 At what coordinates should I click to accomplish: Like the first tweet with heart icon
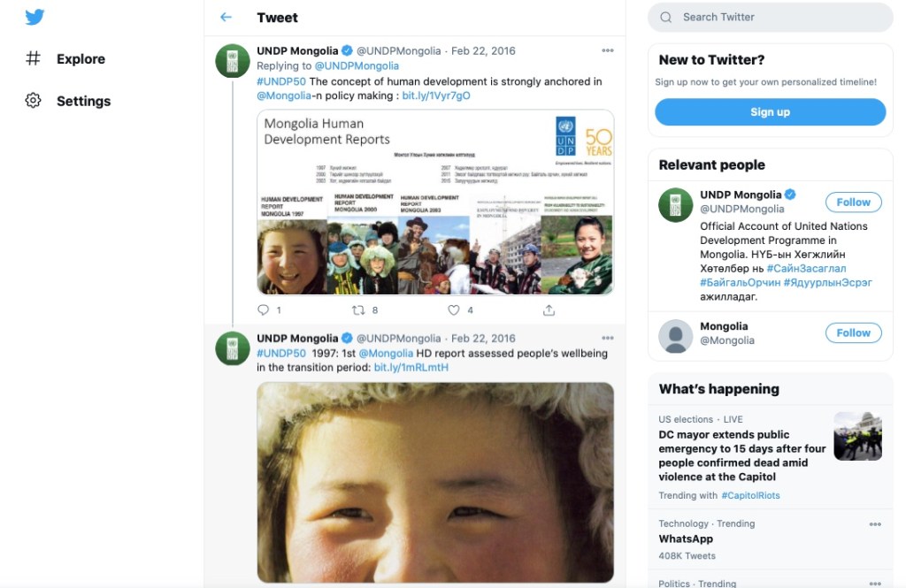click(454, 310)
